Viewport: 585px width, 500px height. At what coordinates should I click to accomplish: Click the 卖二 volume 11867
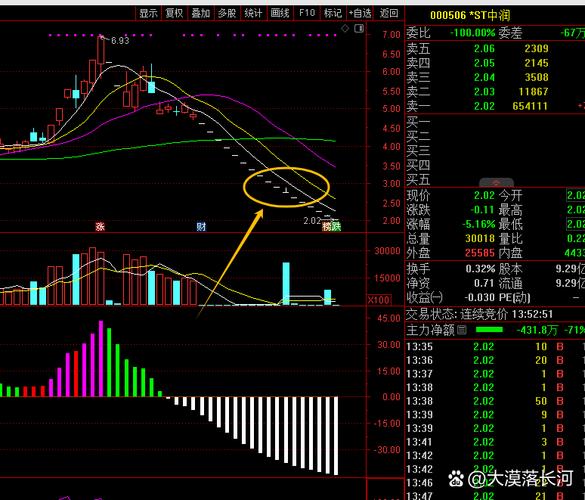[x=533, y=92]
